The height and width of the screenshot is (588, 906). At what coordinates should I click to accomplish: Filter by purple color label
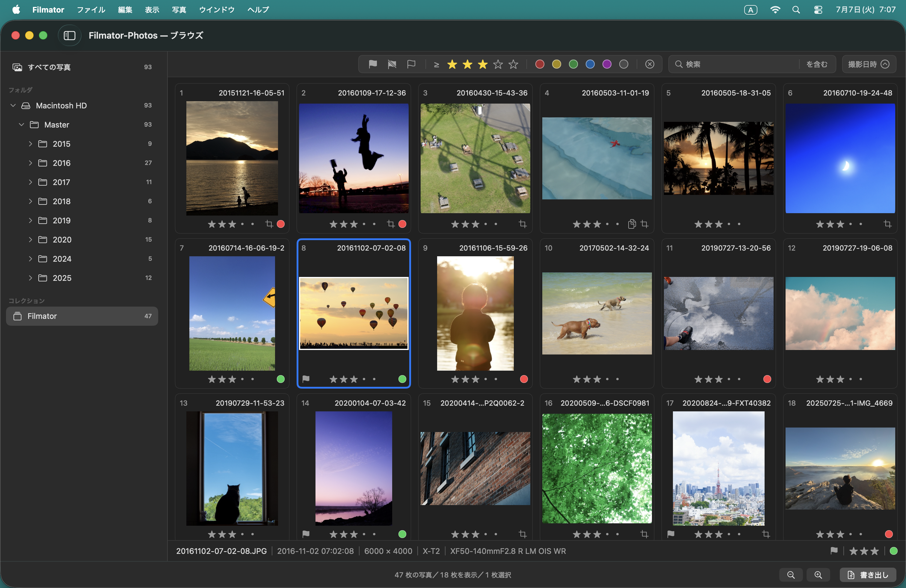point(607,64)
